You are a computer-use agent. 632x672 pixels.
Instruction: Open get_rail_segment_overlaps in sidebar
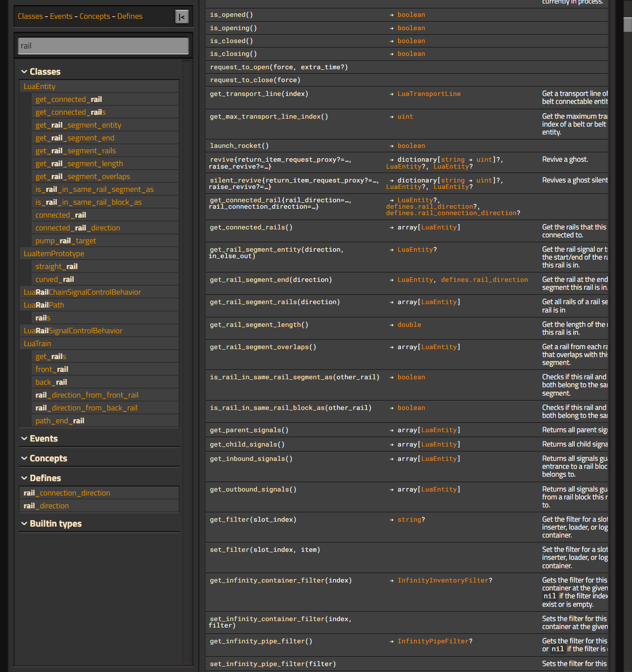point(83,177)
